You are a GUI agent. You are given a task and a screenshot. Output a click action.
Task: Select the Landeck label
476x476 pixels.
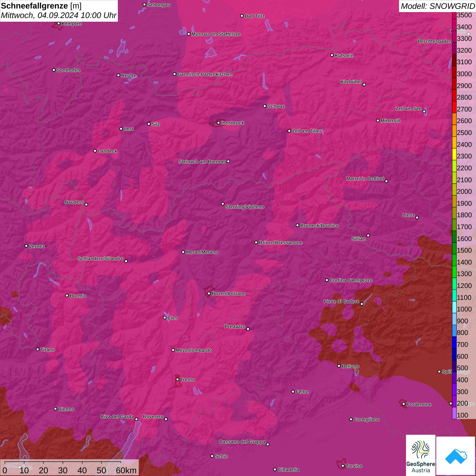click(107, 151)
